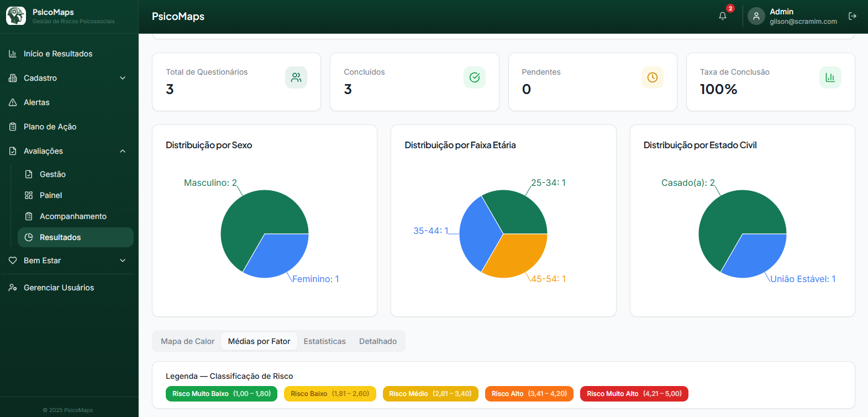Click the Risco Muito Alto red legend badge
868x417 pixels.
coord(634,394)
